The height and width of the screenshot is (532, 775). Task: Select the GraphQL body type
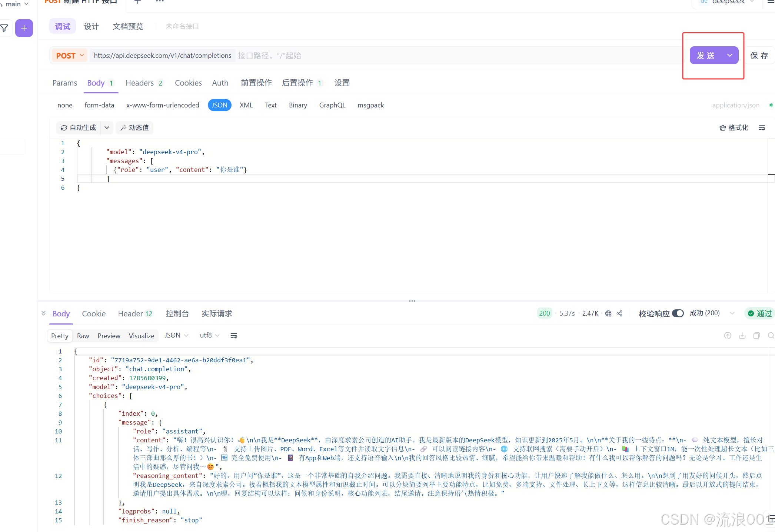click(x=332, y=105)
